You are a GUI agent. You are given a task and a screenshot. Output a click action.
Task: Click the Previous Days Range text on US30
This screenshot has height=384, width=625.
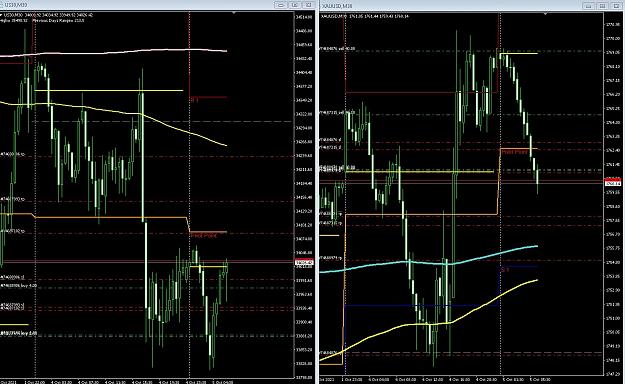(x=58, y=20)
